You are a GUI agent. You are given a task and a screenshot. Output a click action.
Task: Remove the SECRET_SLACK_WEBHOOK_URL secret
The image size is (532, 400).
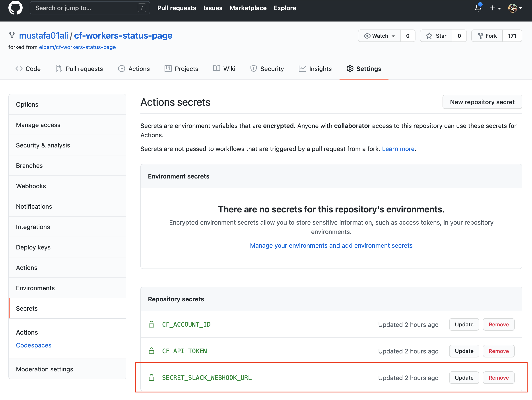click(x=499, y=378)
